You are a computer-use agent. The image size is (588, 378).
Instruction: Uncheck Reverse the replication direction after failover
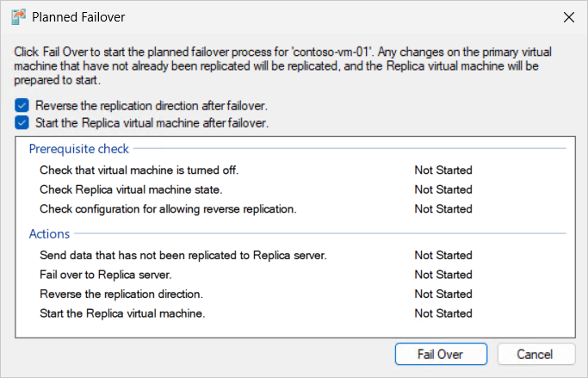coord(22,105)
